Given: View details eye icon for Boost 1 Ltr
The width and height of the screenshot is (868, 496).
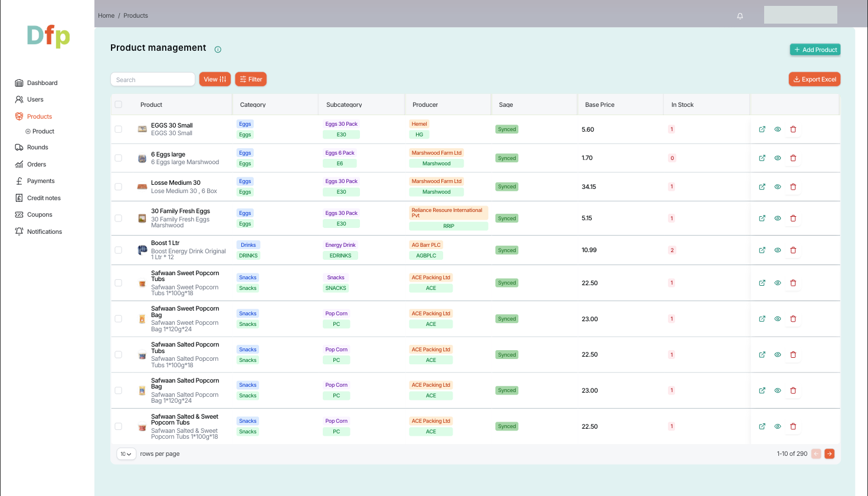Looking at the screenshot, I should pos(778,250).
